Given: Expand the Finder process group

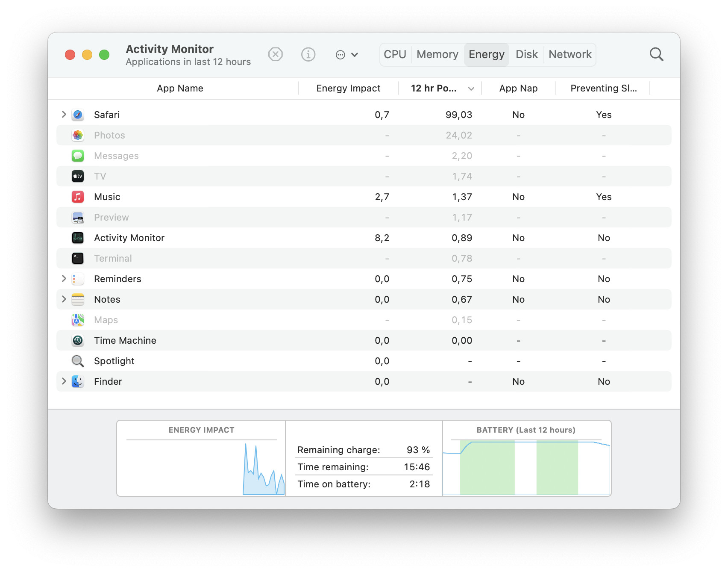Looking at the screenshot, I should click(x=64, y=381).
